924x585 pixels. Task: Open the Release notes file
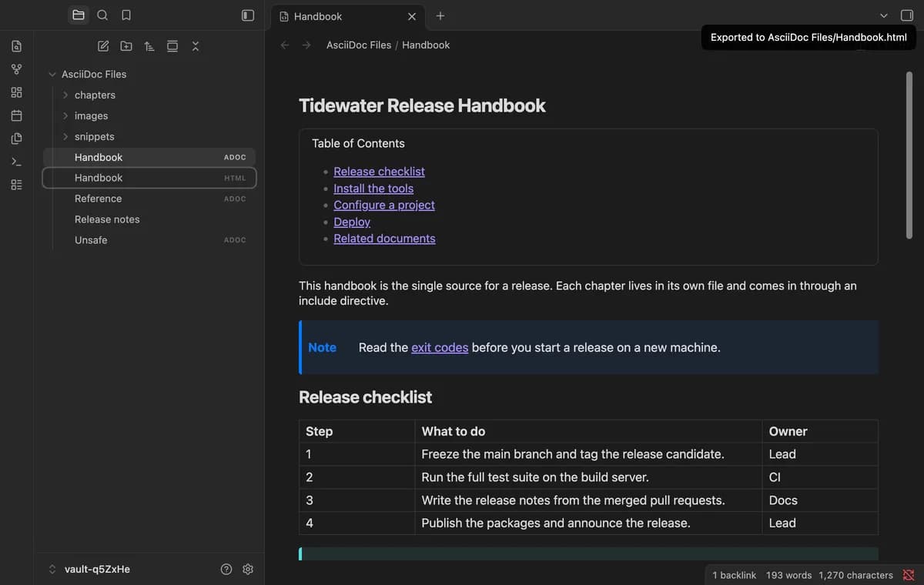pos(149,219)
